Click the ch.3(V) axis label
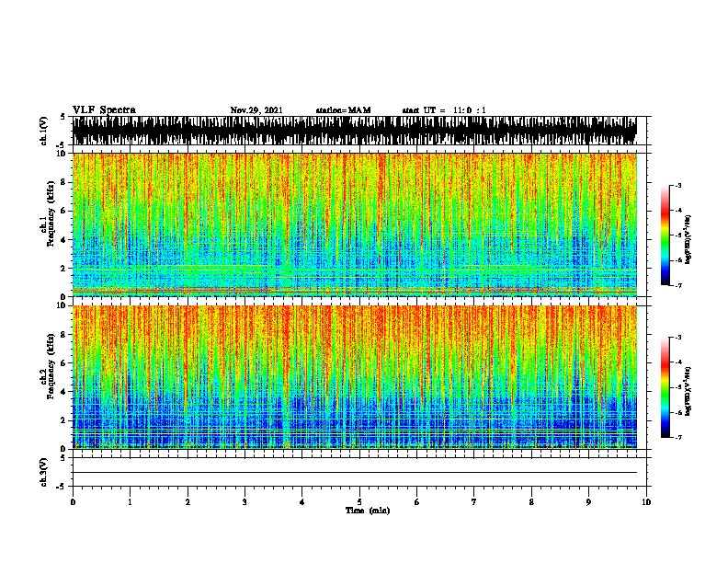The height and width of the screenshot is (563, 728). [x=44, y=472]
